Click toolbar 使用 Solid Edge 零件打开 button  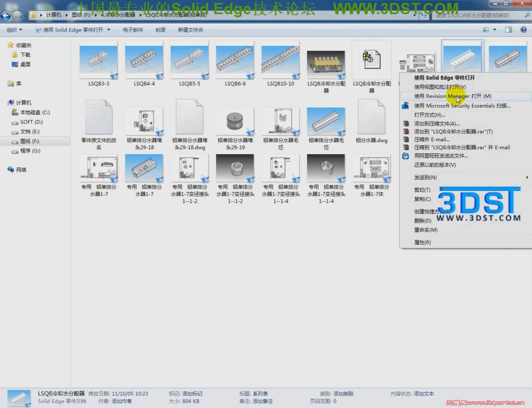tap(69, 30)
